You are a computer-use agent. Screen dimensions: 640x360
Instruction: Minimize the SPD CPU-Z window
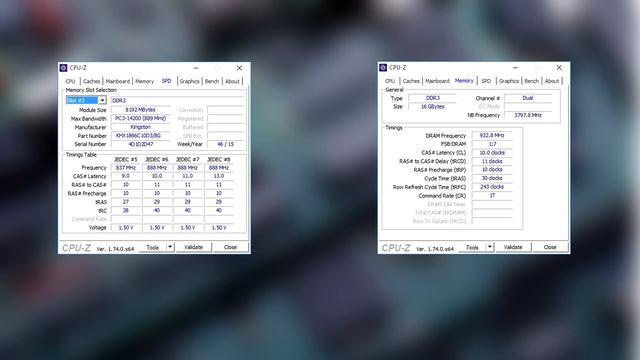click(196, 68)
